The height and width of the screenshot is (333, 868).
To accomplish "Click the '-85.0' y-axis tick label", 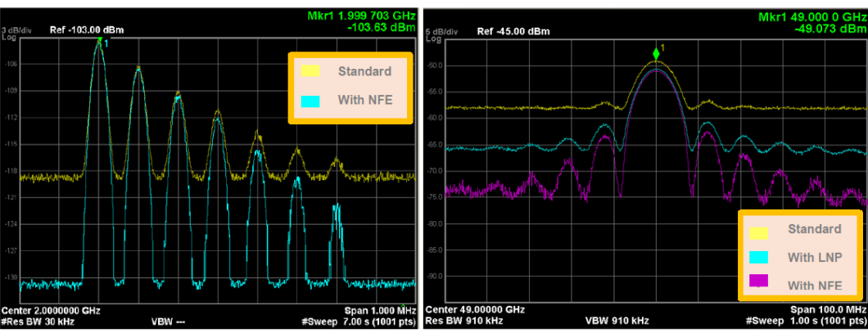I will [433, 250].
